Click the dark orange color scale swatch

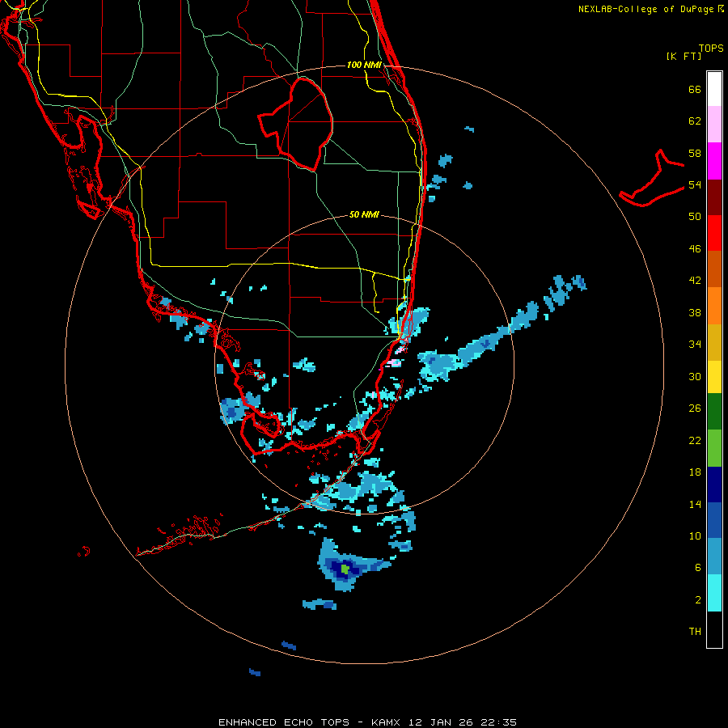[714, 269]
